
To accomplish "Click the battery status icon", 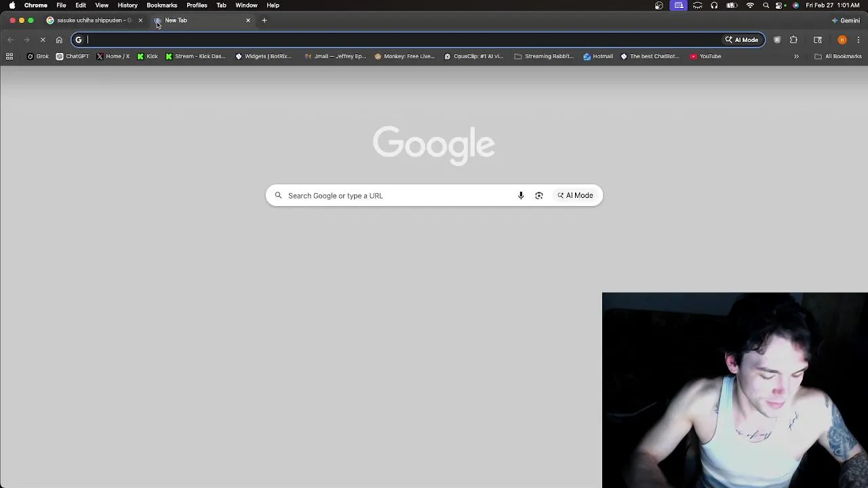I will [732, 5].
